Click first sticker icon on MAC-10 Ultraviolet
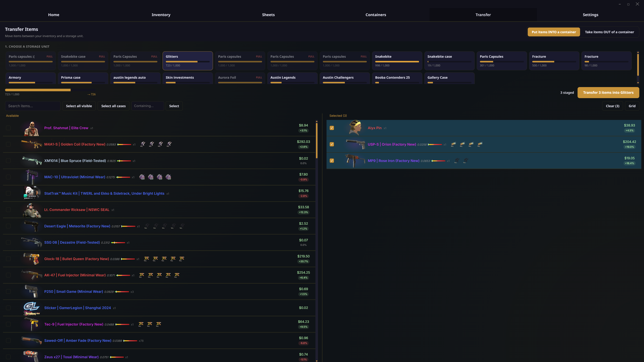644x362 pixels. pyautogui.click(x=142, y=177)
